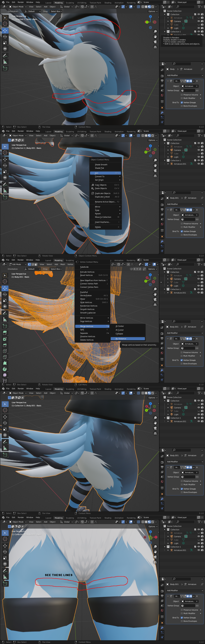Open Orientation Default dropdown in the top Blender window
205x644 pixels.
(33, 11)
